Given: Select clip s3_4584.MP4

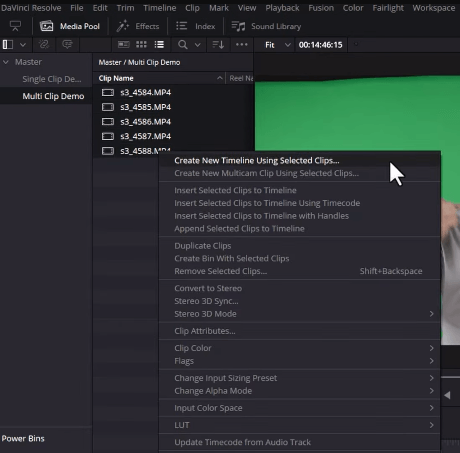Looking at the screenshot, I should (x=145, y=92).
